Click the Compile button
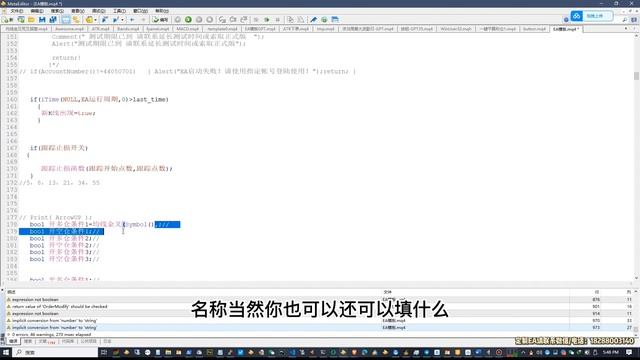Viewport: 640px width, 360px height. [160, 20]
